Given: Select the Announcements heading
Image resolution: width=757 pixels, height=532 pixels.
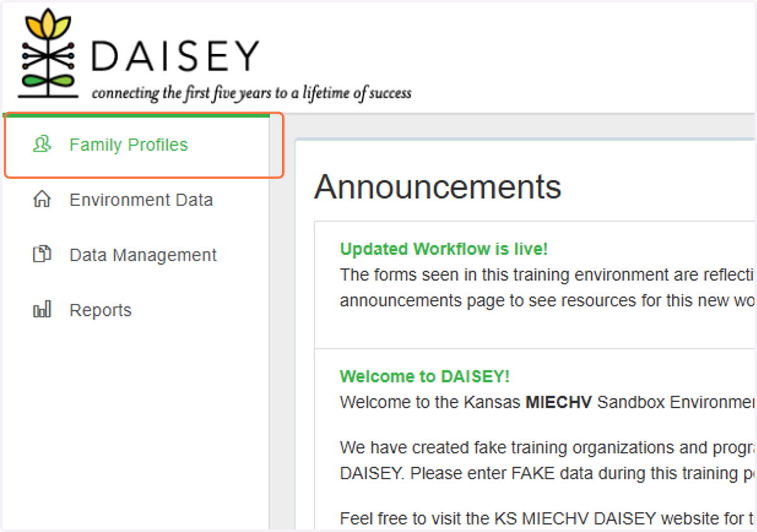Looking at the screenshot, I should (x=438, y=186).
